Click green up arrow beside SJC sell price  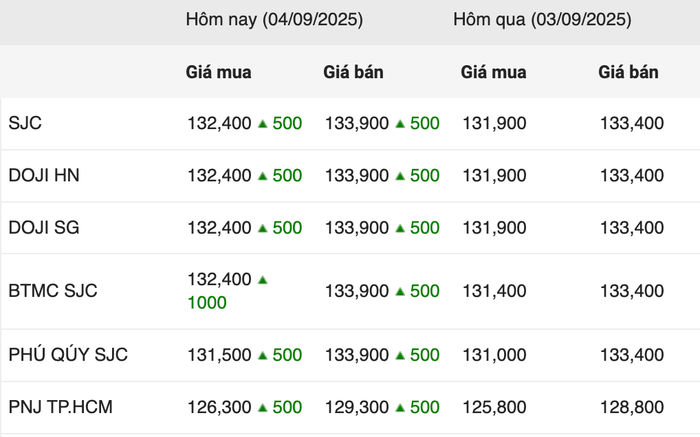pyautogui.click(x=400, y=124)
